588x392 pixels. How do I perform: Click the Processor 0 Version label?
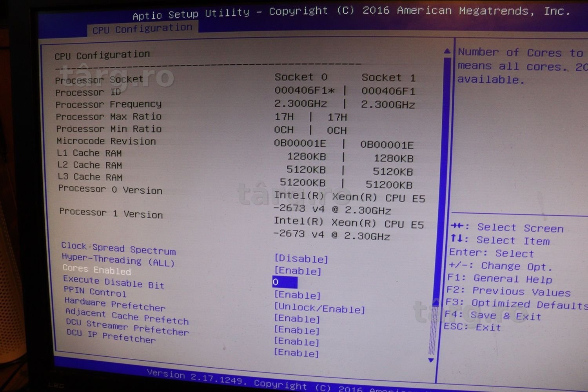point(110,189)
